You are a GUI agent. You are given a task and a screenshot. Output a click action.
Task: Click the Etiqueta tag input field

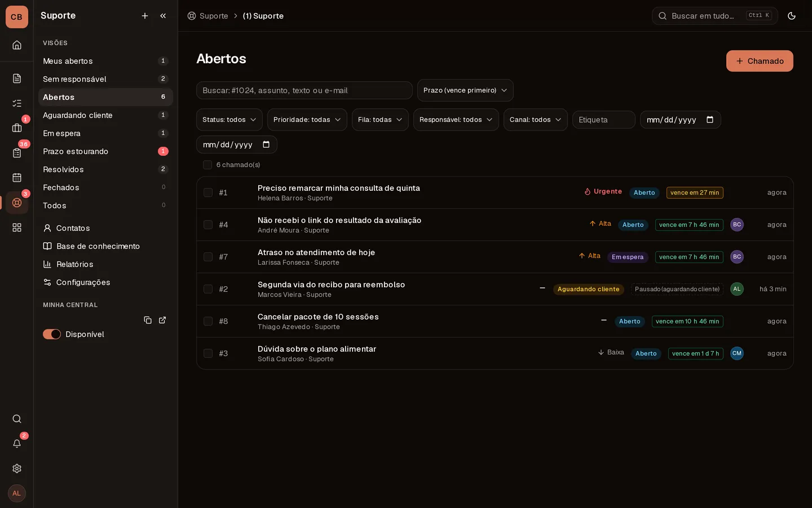[604, 120]
